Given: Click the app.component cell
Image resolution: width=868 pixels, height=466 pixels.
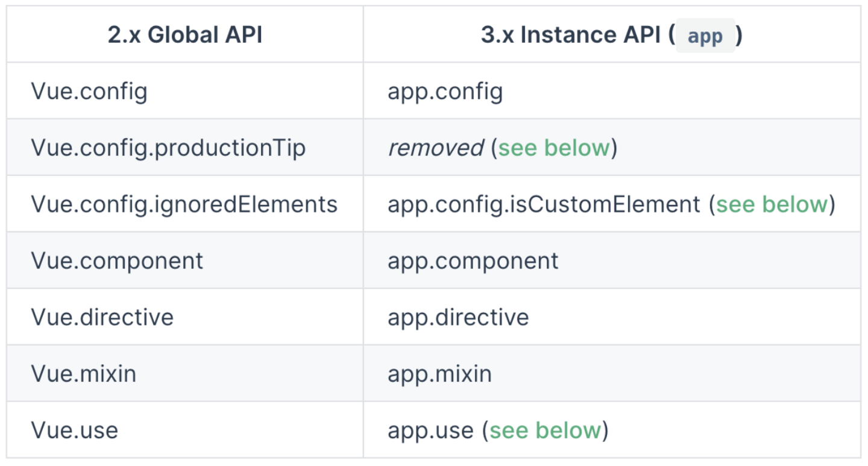Looking at the screenshot, I should click(473, 261).
